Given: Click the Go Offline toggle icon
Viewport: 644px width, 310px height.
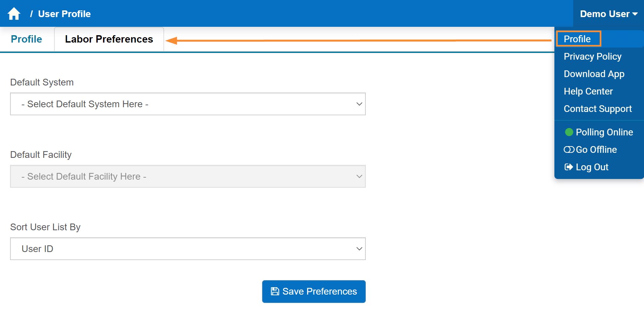Looking at the screenshot, I should (x=569, y=150).
